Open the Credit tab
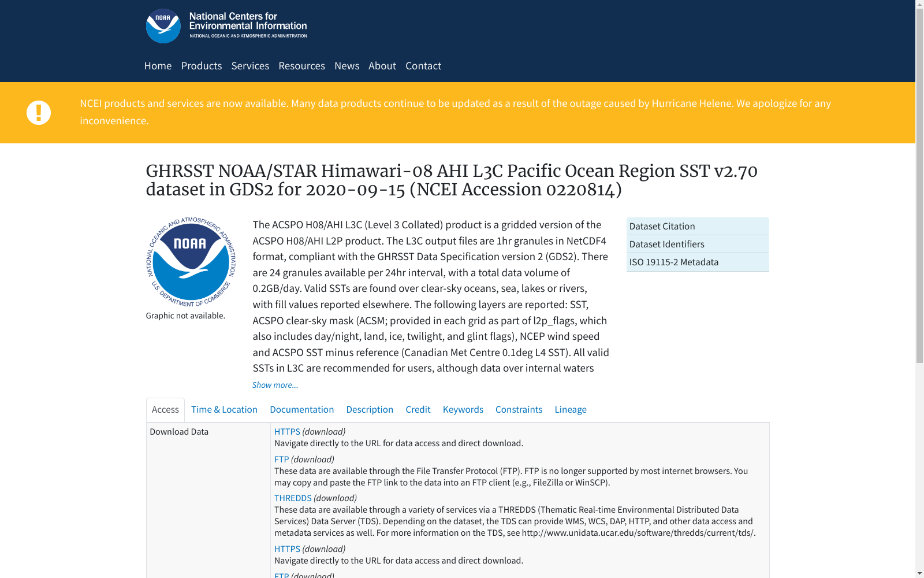The height and width of the screenshot is (578, 924). tap(418, 410)
